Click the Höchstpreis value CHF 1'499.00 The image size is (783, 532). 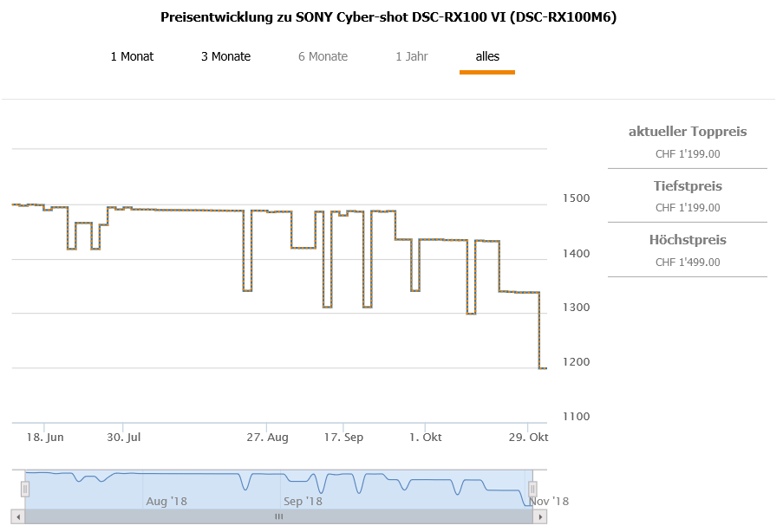[x=688, y=263]
